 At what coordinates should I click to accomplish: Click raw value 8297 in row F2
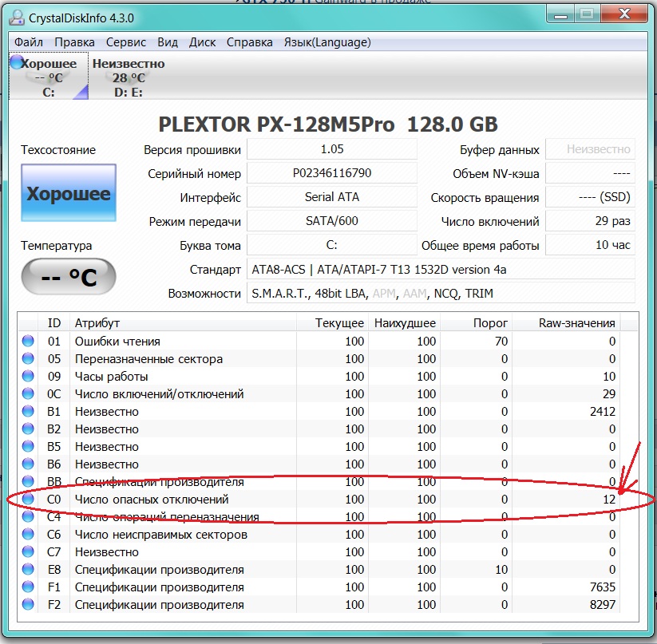tap(603, 605)
